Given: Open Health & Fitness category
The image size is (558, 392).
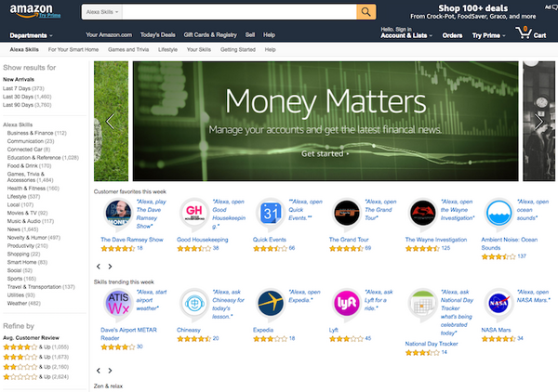Looking at the screenshot, I should coord(33,189).
